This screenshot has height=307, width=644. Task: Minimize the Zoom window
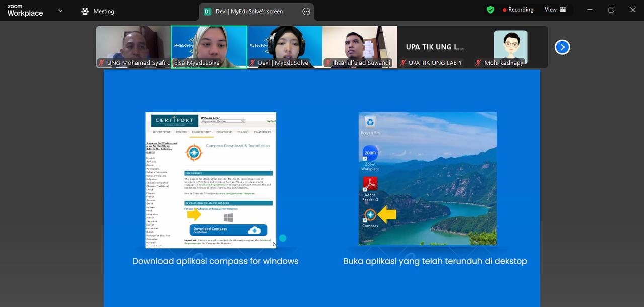pos(590,10)
